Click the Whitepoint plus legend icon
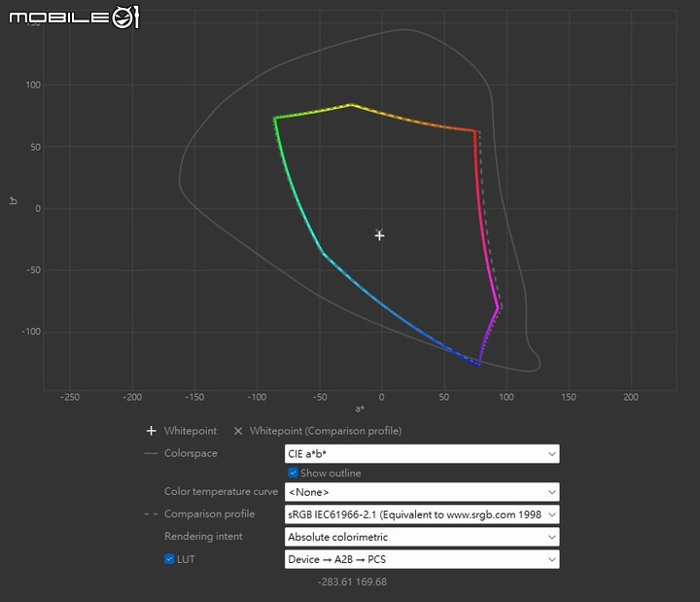 point(152,431)
